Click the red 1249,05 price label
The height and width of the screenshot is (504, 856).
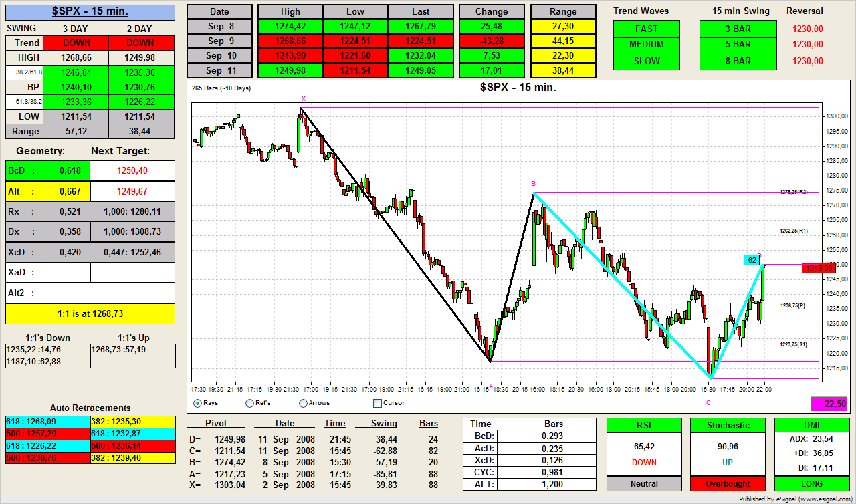tap(819, 268)
